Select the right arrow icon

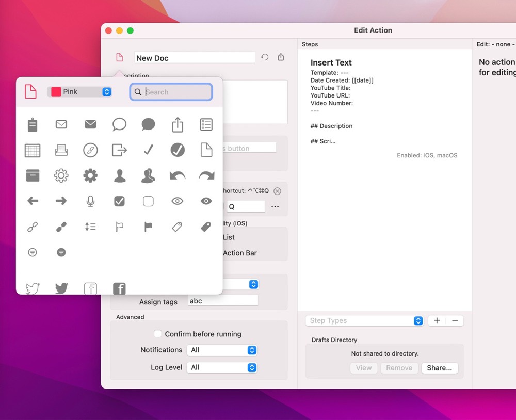(61, 201)
